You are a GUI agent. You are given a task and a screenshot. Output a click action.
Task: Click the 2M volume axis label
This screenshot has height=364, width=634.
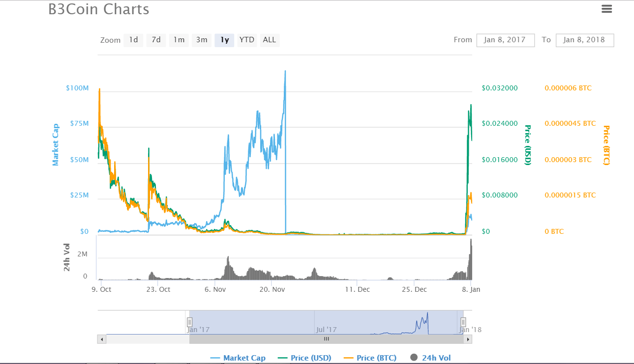[83, 254]
